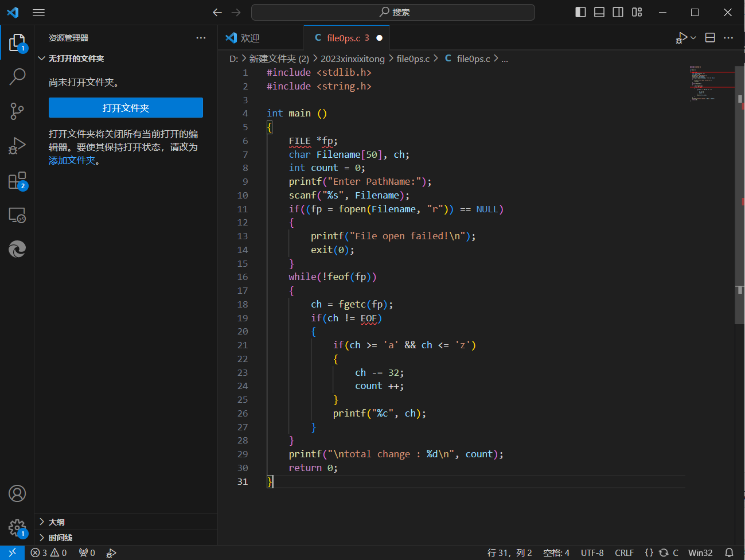Open the Explorer view in activity bar
745x560 pixels.
point(17,42)
